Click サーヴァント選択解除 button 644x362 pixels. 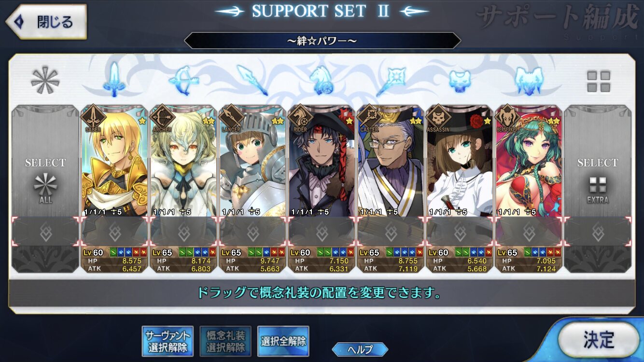pos(168,341)
